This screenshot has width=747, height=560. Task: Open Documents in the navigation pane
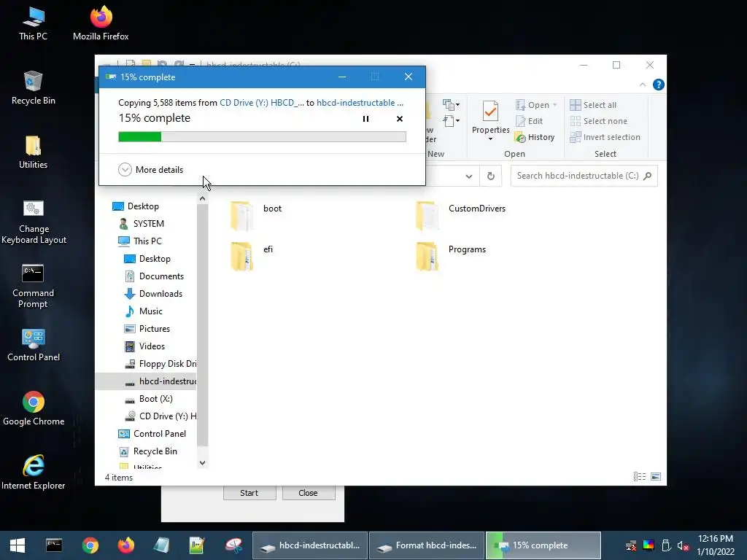155,276
